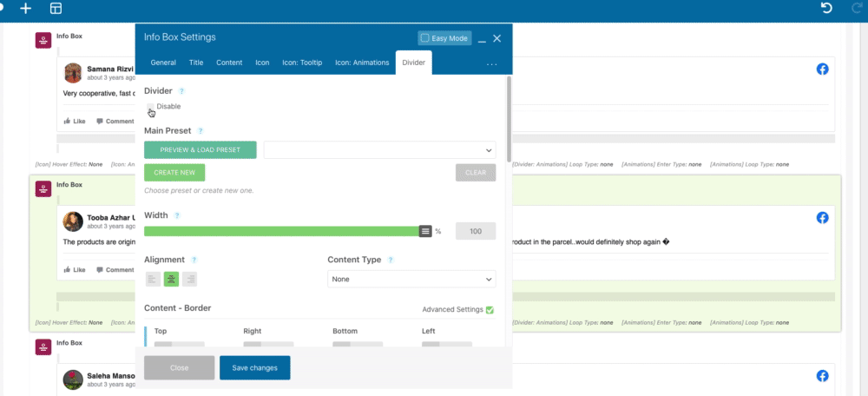
Task: Click Comment on Samana Rizvi review
Action: click(115, 122)
